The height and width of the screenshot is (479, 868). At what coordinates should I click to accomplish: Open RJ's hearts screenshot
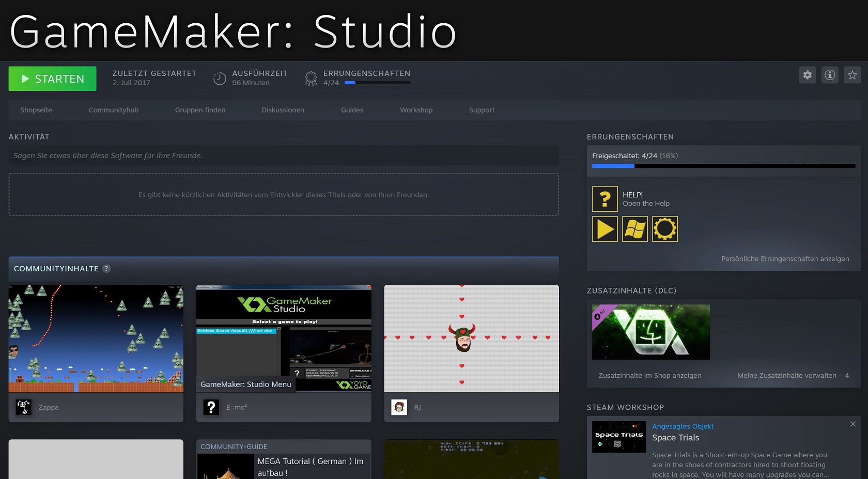(x=471, y=338)
